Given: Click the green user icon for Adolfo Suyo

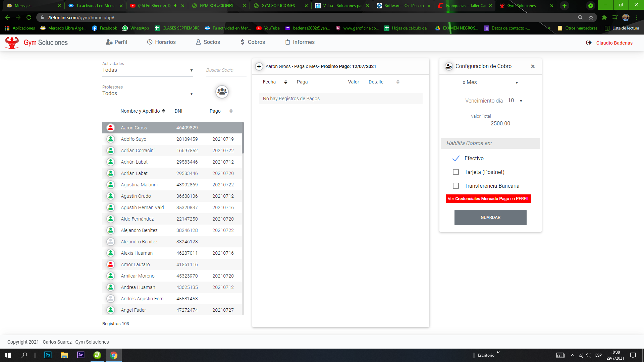Looking at the screenshot, I should click(x=110, y=139).
